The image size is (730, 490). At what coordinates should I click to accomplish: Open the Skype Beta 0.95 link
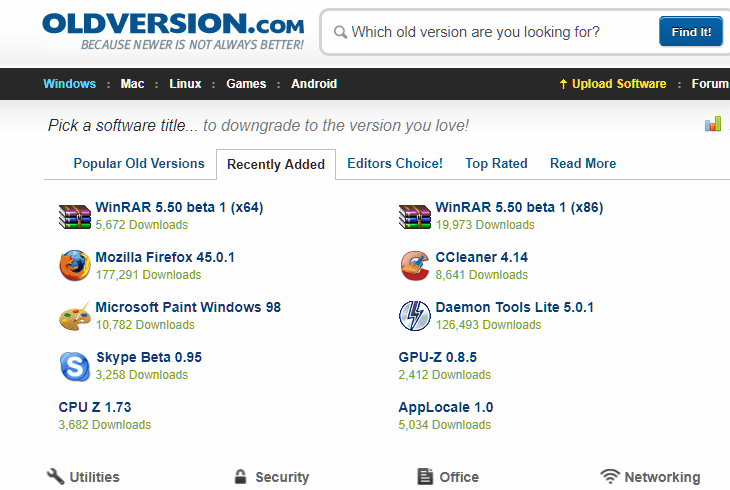149,357
